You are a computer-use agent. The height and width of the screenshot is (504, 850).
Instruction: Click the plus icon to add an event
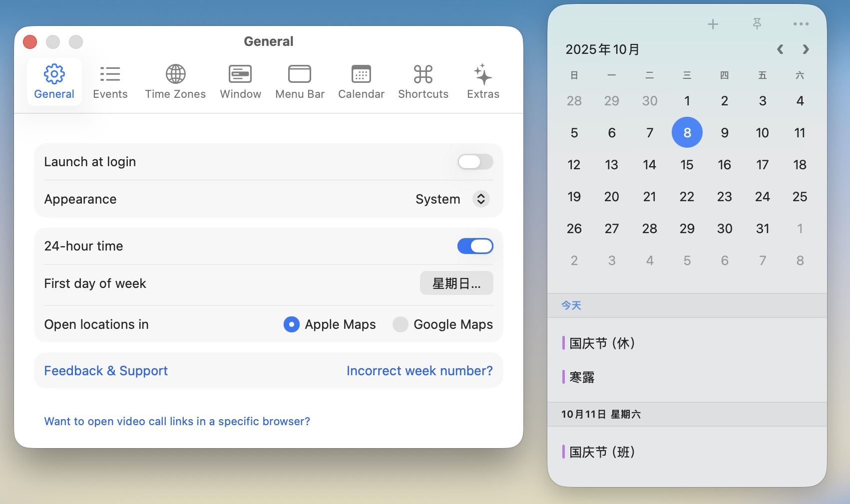pos(713,23)
